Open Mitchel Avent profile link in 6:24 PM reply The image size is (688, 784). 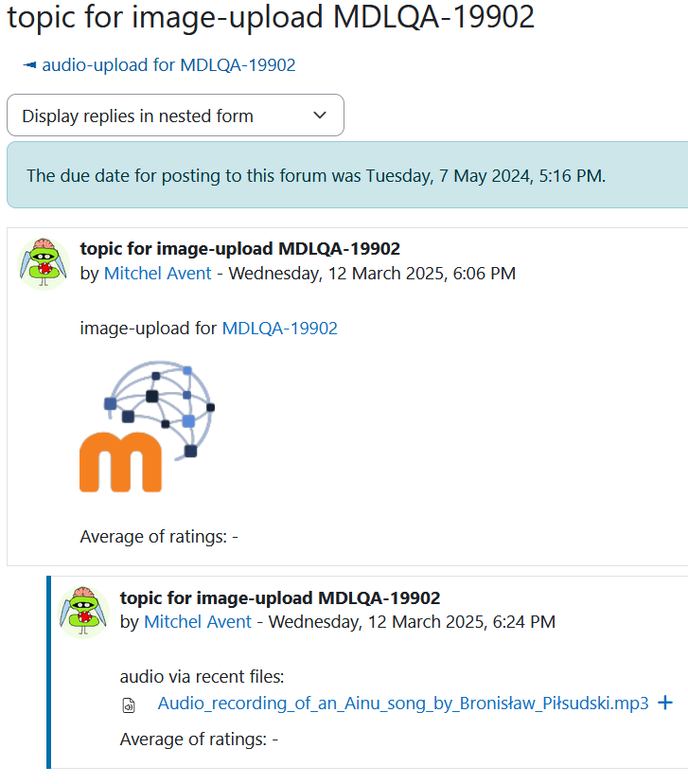pos(198,621)
